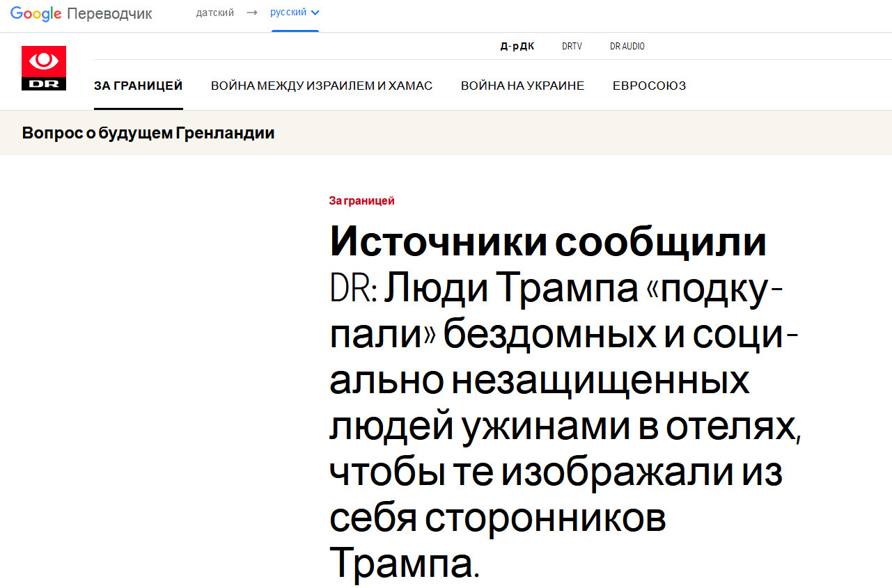Click "DR:" in the article headline
Viewport: 892px width, 588px height.
pyautogui.click(x=353, y=289)
